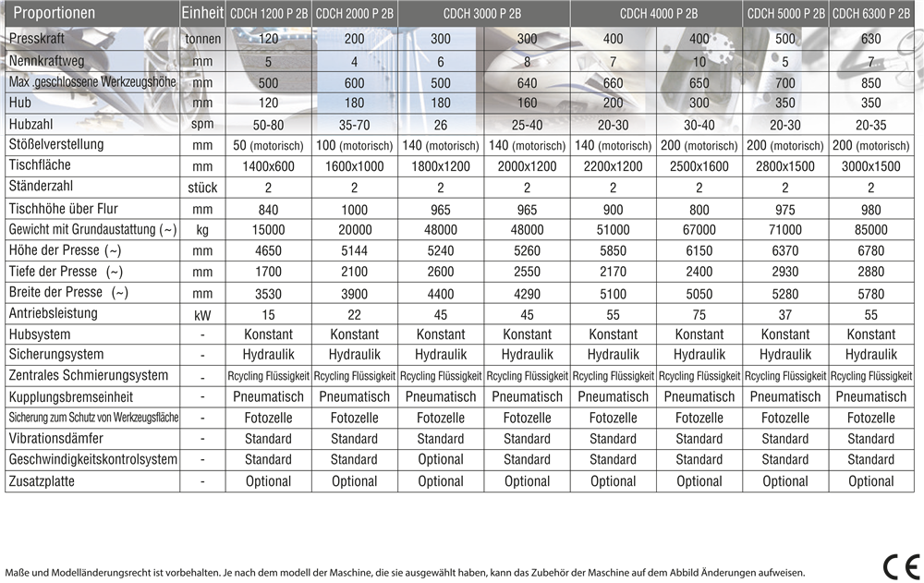Click Tischfläche value '3000x1500'
The height and width of the screenshot is (583, 924).
[x=871, y=167]
